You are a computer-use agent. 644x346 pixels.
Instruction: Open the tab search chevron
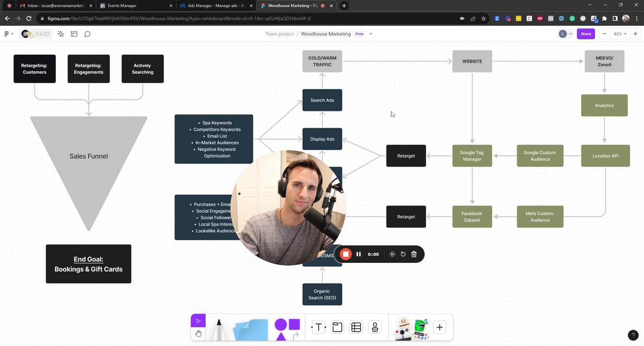(x=590, y=5)
